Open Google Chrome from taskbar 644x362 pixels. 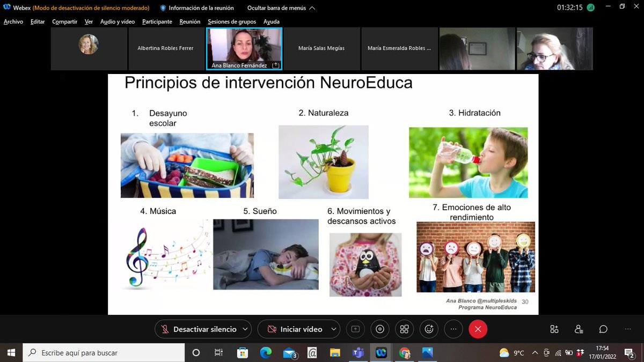(x=404, y=352)
